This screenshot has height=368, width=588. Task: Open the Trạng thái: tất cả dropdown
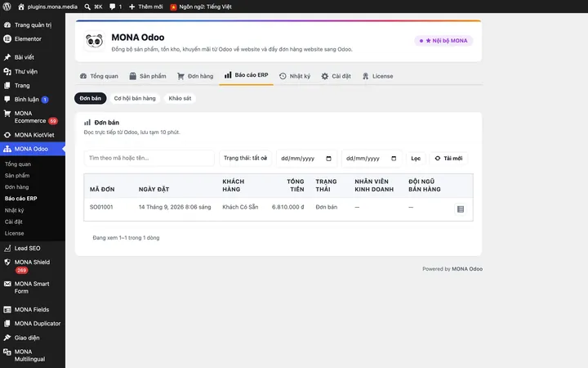(x=245, y=158)
